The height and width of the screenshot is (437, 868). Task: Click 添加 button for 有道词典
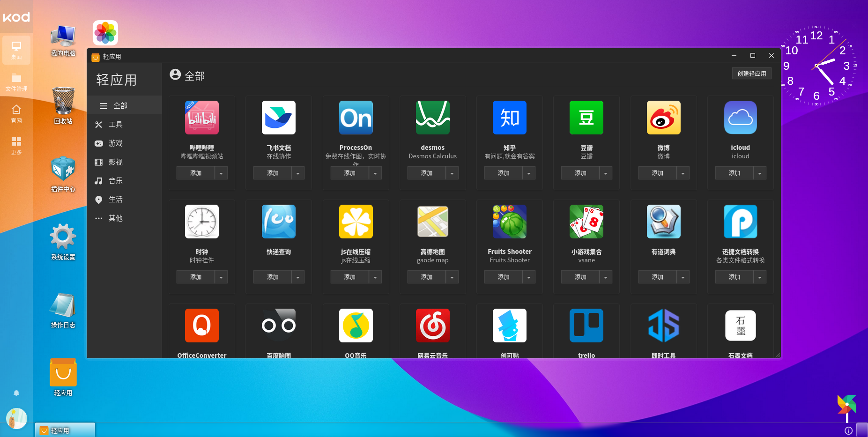pyautogui.click(x=658, y=277)
